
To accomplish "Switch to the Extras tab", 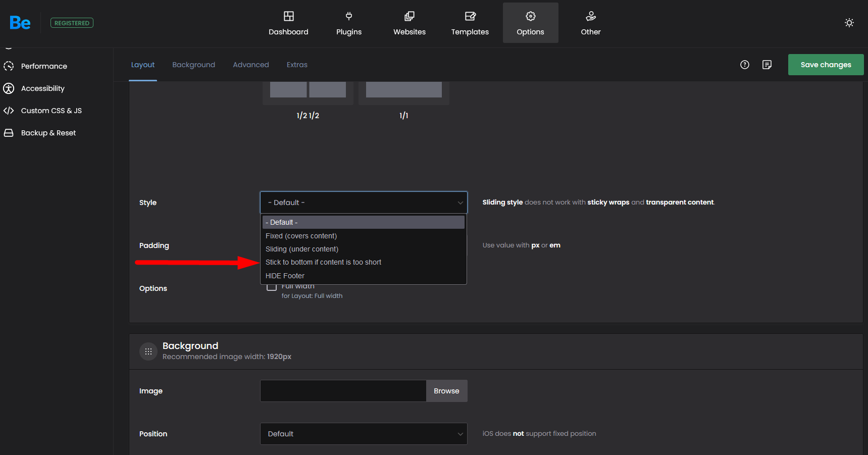I will pyautogui.click(x=297, y=65).
